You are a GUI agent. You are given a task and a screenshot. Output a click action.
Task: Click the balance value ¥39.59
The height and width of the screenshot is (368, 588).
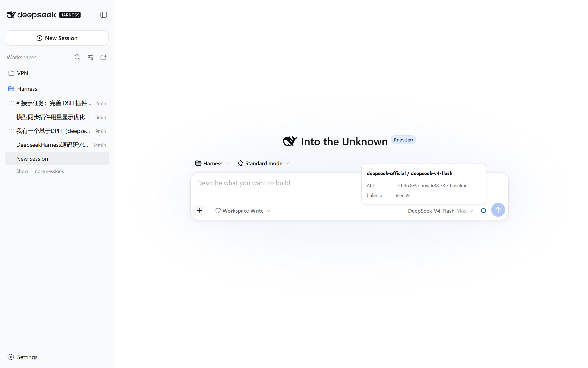(x=402, y=195)
